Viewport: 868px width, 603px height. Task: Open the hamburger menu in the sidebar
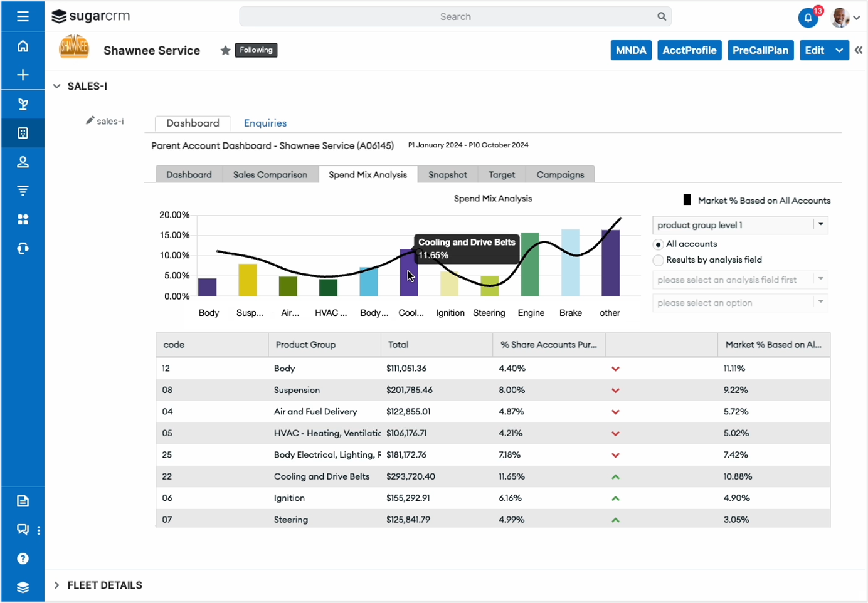click(x=23, y=16)
